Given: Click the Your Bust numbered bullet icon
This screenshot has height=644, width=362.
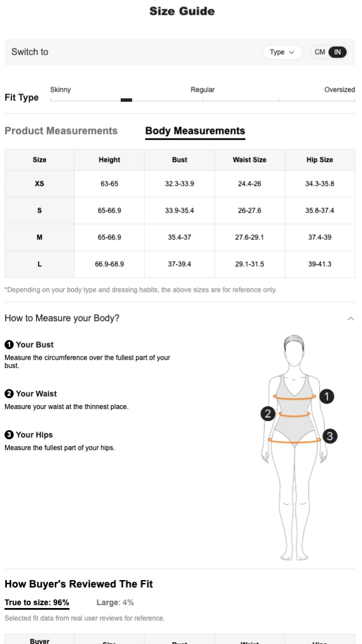Looking at the screenshot, I should (9, 345).
